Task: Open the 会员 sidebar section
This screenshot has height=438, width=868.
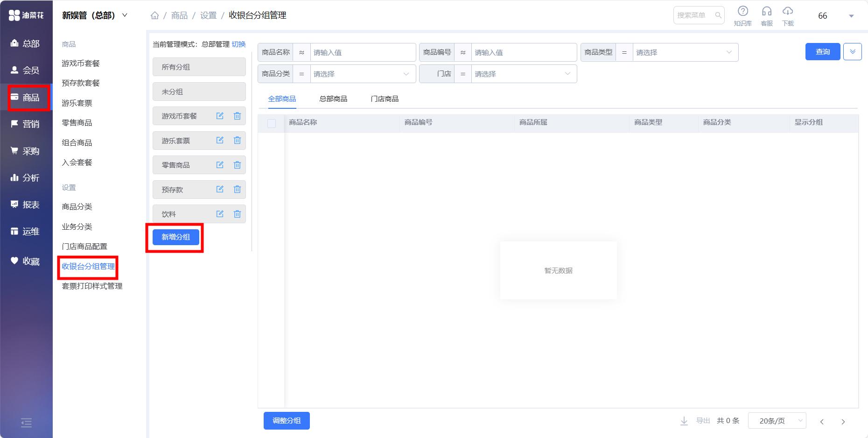Action: coord(26,71)
